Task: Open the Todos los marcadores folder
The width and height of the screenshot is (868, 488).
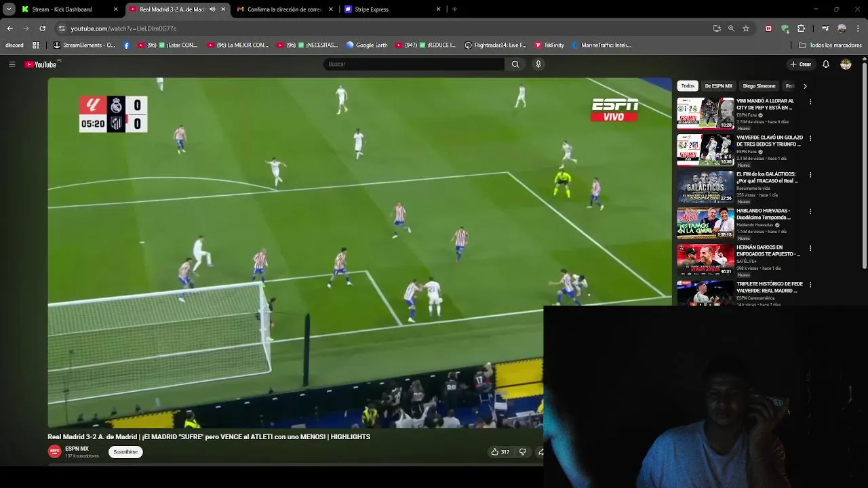Action: click(830, 45)
